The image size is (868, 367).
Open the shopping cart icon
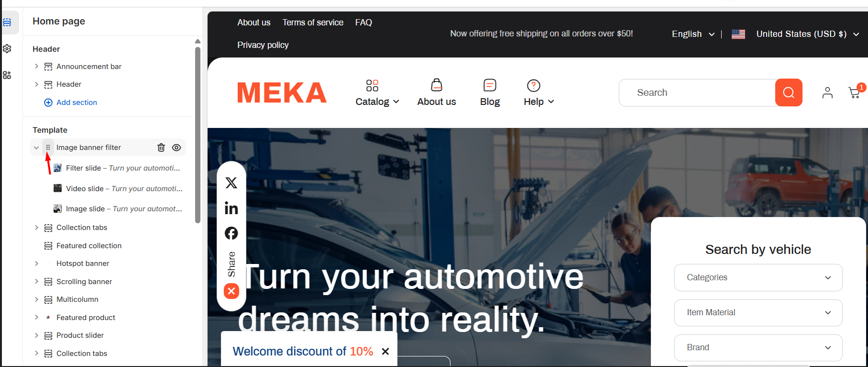[855, 92]
